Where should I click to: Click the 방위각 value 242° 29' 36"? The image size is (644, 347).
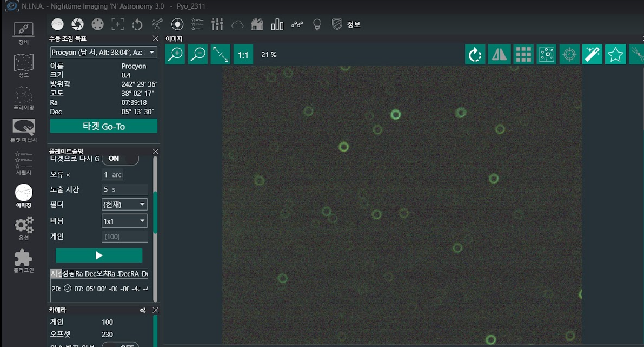139,84
